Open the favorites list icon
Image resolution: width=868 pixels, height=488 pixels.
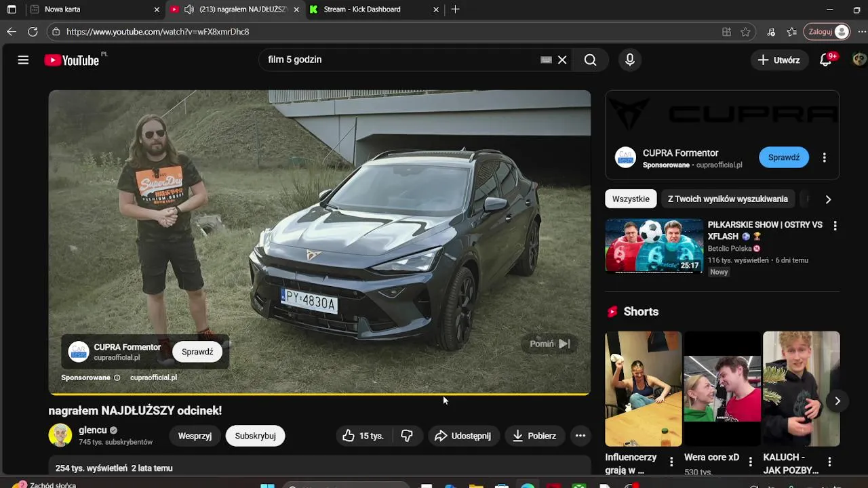(791, 32)
